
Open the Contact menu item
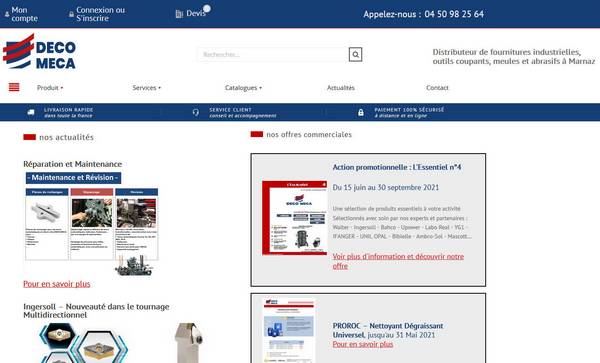pyautogui.click(x=437, y=88)
